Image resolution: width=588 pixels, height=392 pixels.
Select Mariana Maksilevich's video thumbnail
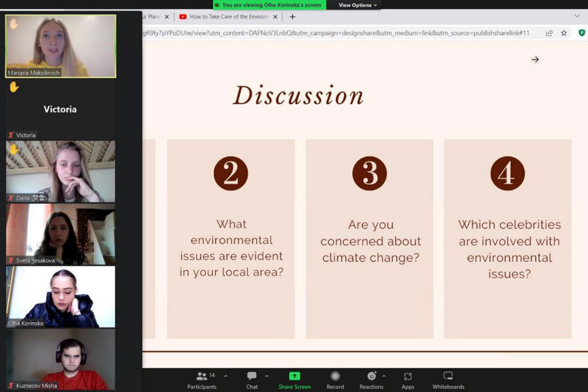pyautogui.click(x=61, y=46)
